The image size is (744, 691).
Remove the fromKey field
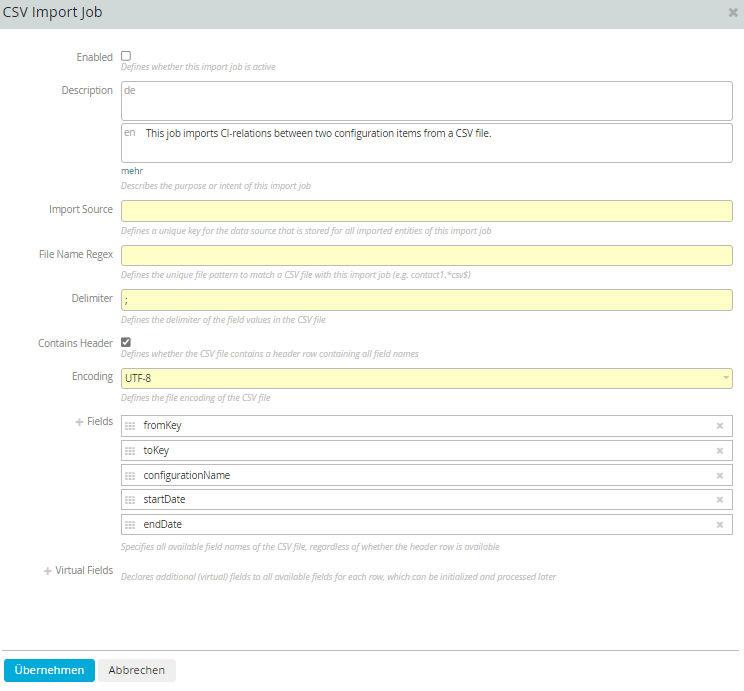coord(719,426)
